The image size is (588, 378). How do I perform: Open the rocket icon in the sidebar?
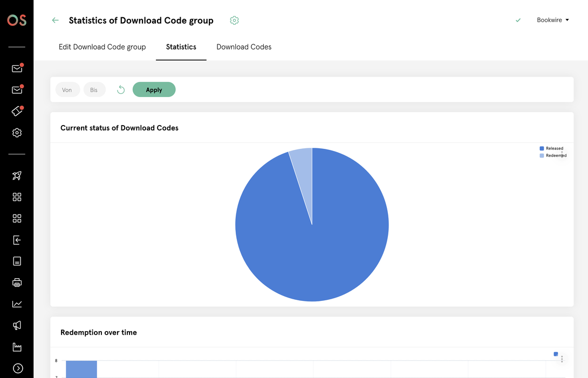[17, 176]
